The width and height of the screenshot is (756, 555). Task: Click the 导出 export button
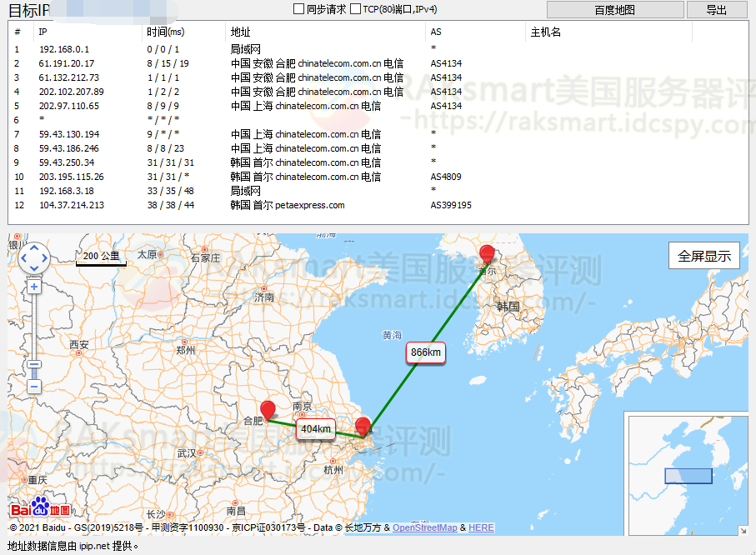point(717,10)
